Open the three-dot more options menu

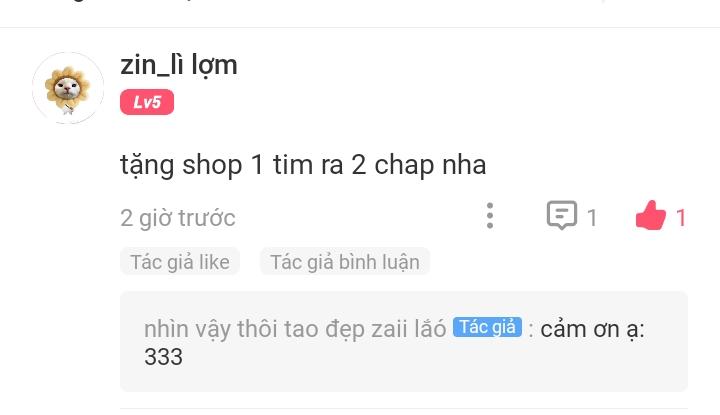490,216
